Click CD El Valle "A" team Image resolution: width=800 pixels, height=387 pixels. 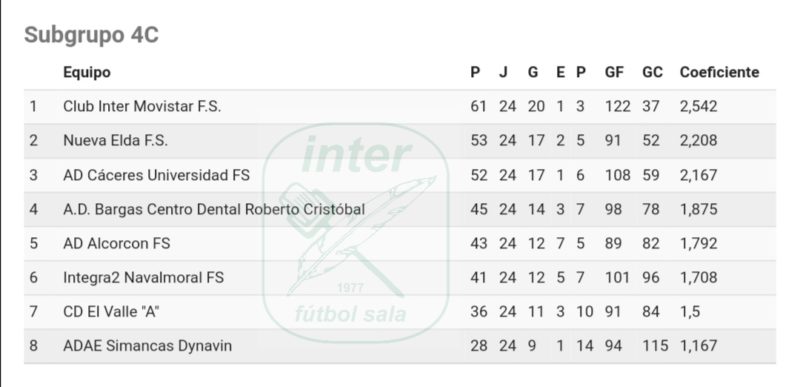[111, 312]
